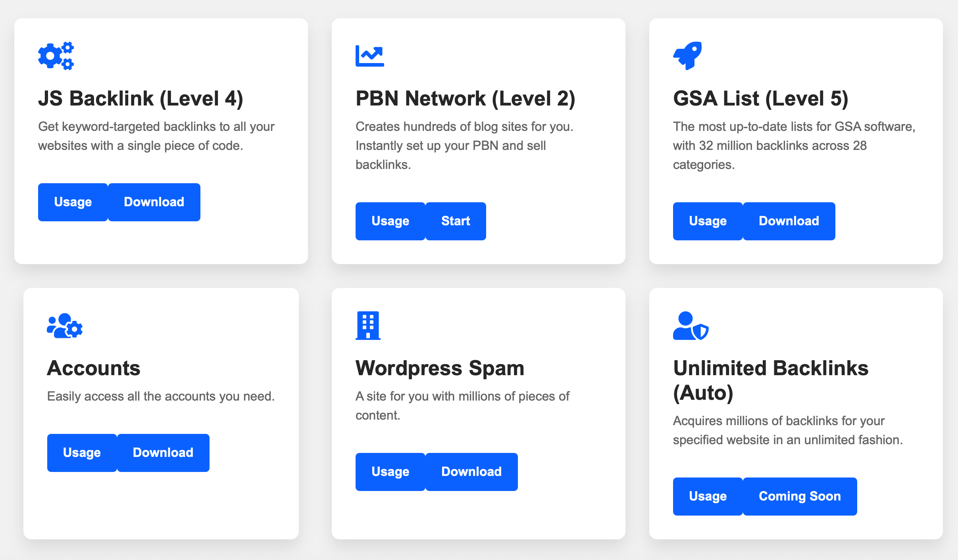Download the JS Backlink (Level 4) tool
This screenshot has height=560, width=958.
click(154, 202)
